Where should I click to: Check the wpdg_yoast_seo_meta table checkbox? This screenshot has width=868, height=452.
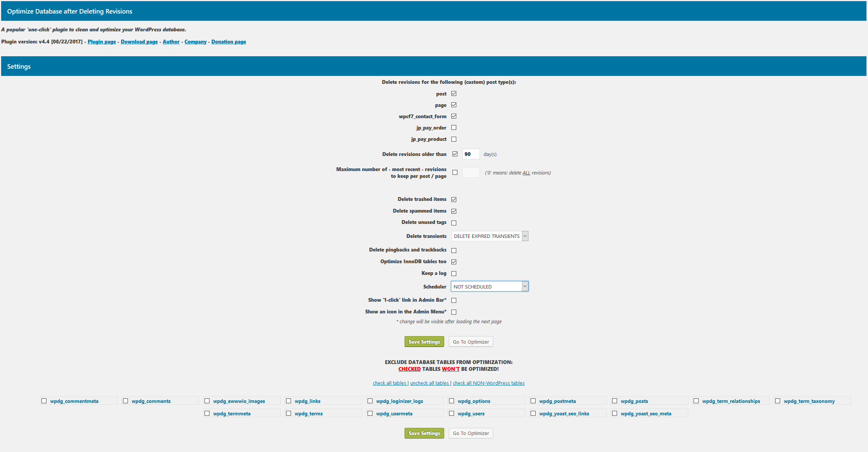614,413
